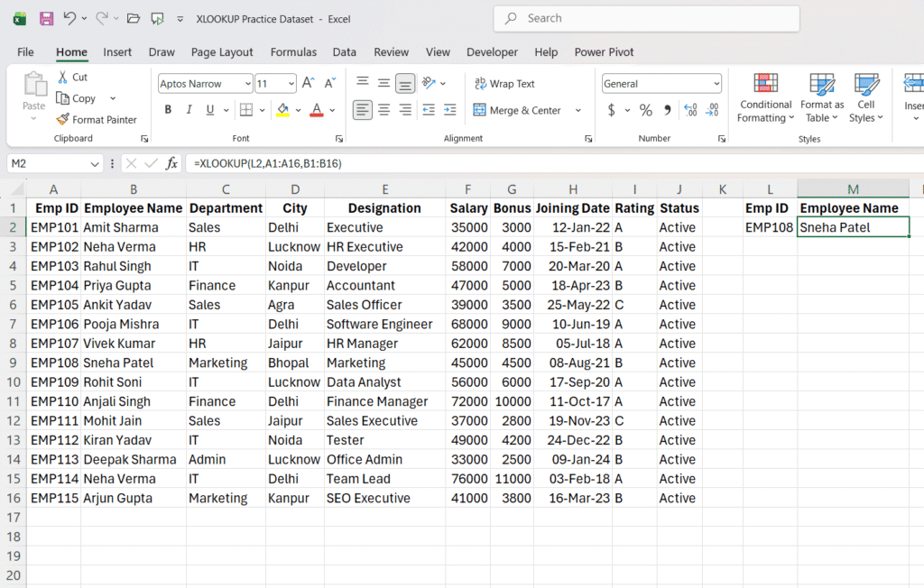
Task: Click Increase Decimal icon
Action: point(690,110)
